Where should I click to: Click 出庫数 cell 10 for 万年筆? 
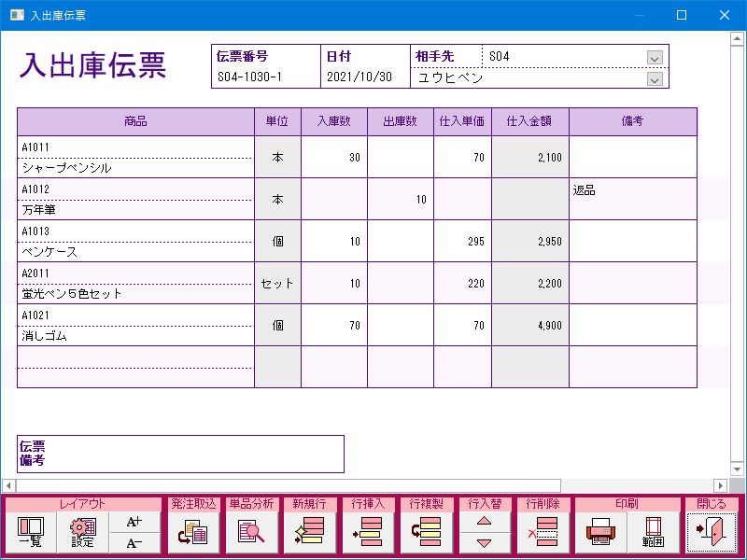[401, 199]
